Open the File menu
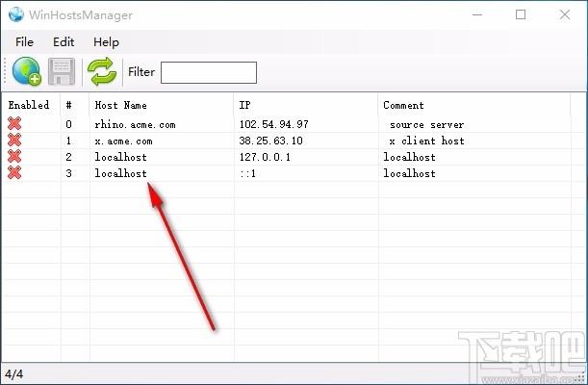 pos(24,42)
